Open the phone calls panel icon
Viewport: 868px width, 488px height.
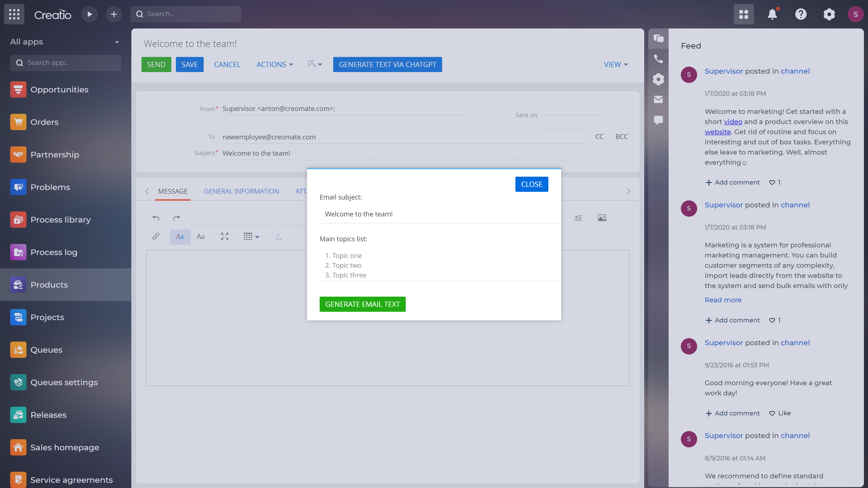coord(658,59)
